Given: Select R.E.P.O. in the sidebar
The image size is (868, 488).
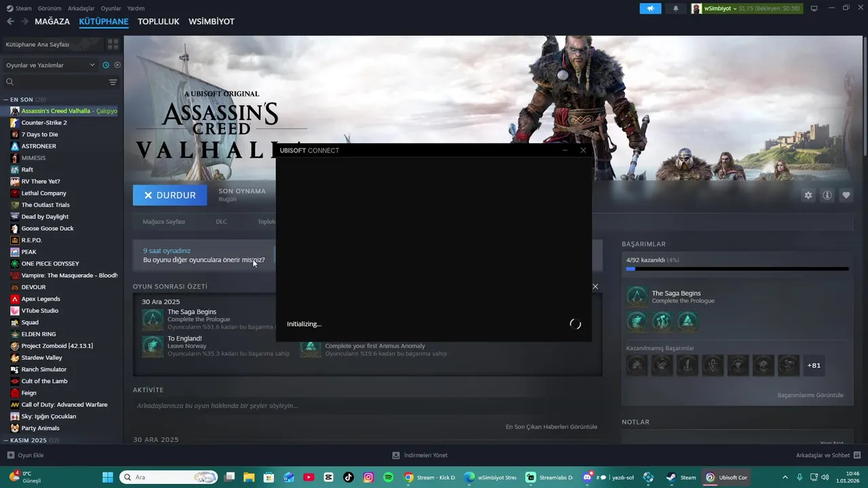Looking at the screenshot, I should coord(31,240).
